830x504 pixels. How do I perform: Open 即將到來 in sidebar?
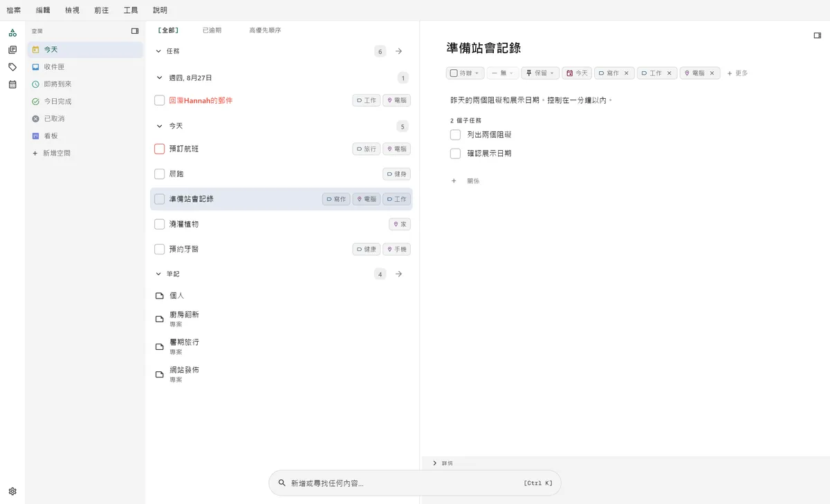(85, 84)
